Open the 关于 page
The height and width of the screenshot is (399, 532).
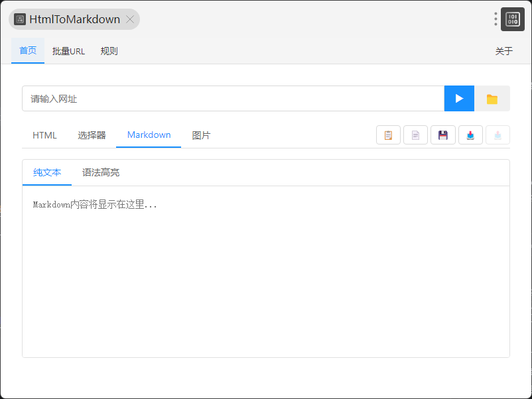coord(504,51)
